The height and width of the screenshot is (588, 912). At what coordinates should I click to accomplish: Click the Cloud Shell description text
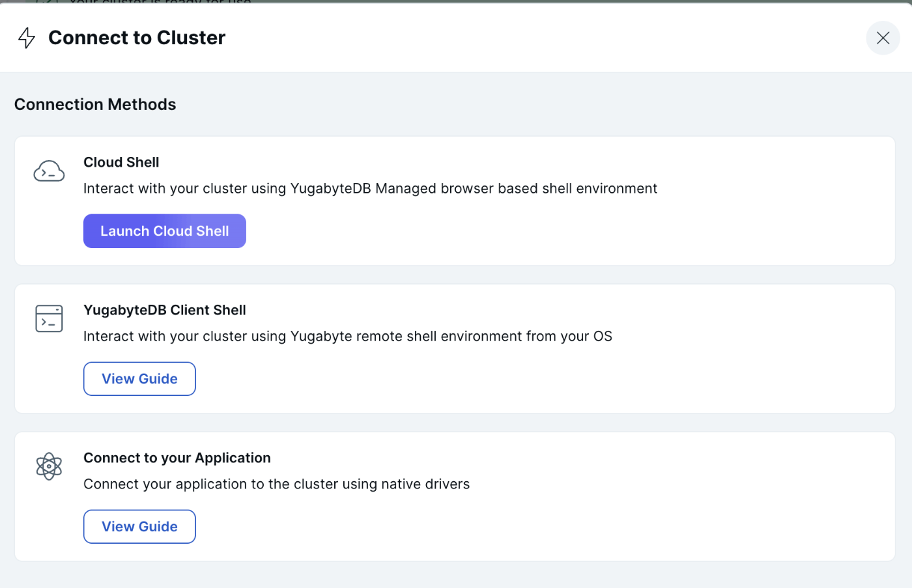[x=370, y=188]
